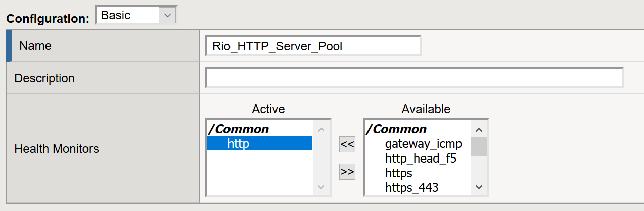Click the /Common header in Active list
Image resolution: width=644 pixels, height=211 pixels.
[x=238, y=129]
